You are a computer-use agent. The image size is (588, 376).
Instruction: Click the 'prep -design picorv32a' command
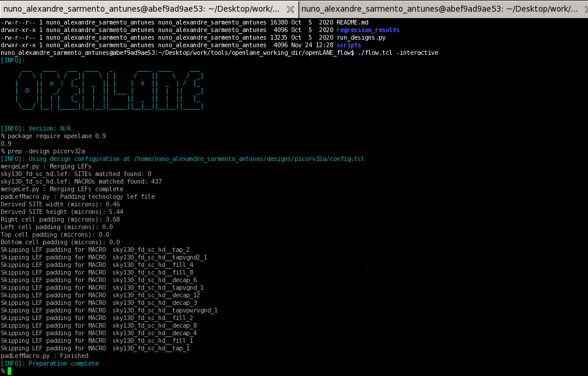tap(43, 151)
